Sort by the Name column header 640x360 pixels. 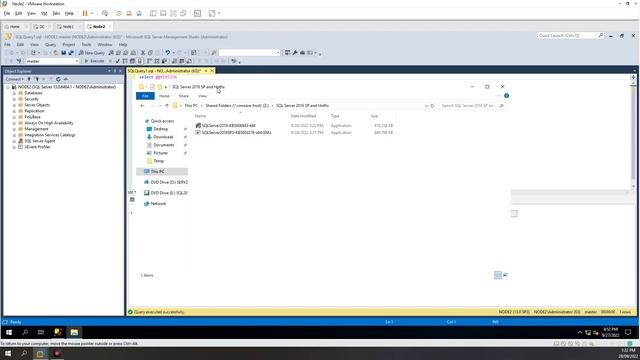(200, 116)
